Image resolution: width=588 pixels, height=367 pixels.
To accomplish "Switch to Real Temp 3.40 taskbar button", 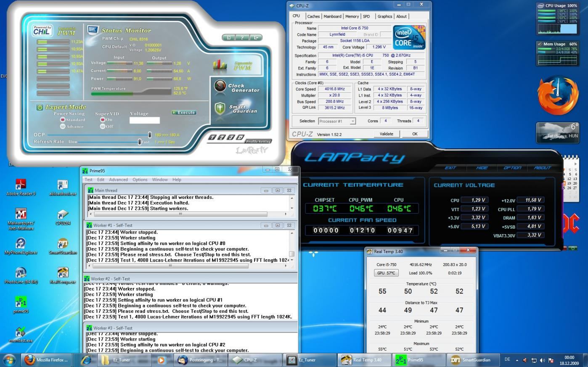I will click(365, 360).
